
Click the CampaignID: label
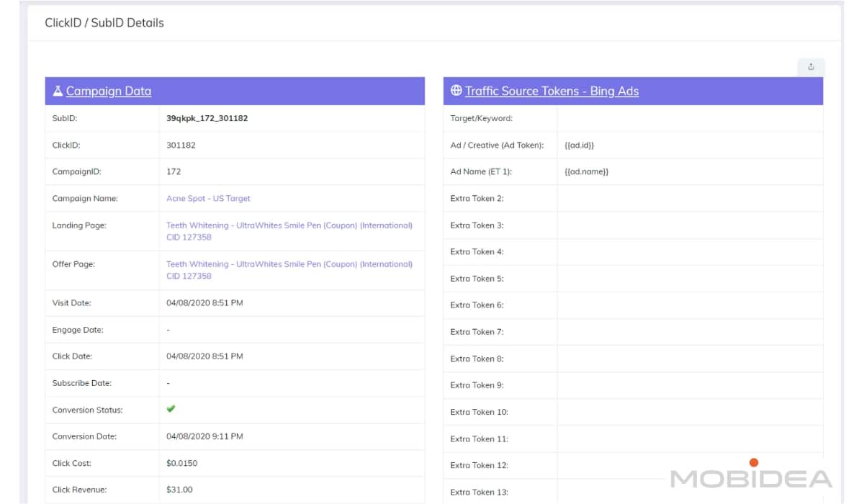tap(76, 171)
